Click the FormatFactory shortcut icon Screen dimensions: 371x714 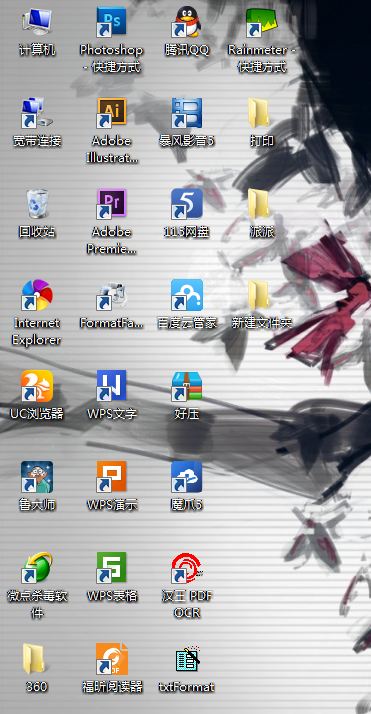coord(112,295)
